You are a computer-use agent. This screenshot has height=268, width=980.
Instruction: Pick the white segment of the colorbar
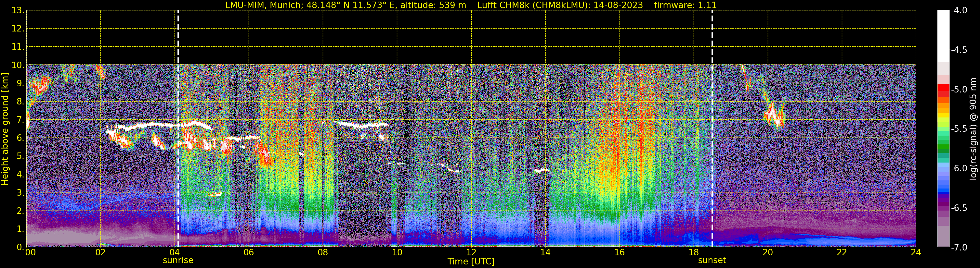pos(943,36)
